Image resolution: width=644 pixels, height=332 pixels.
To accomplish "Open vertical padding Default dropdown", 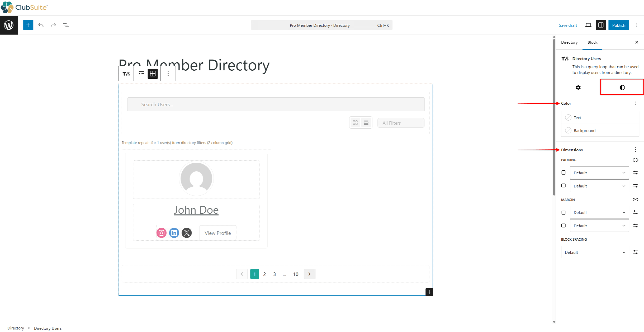I will (x=599, y=173).
